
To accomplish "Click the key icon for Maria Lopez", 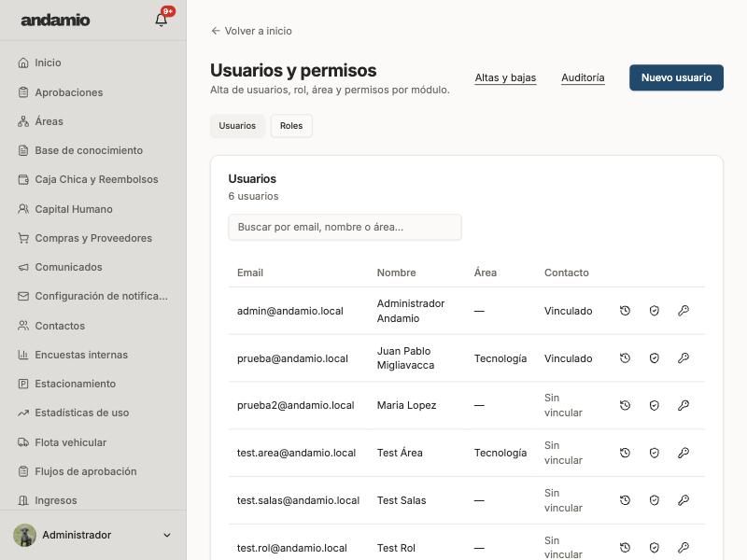I will (x=684, y=405).
